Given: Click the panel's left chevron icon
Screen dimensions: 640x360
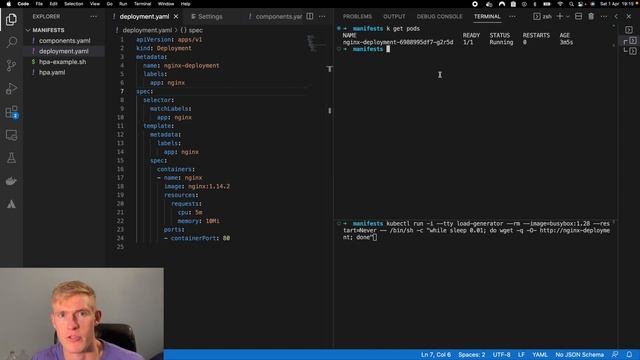Looking at the screenshot, I should (x=616, y=16).
